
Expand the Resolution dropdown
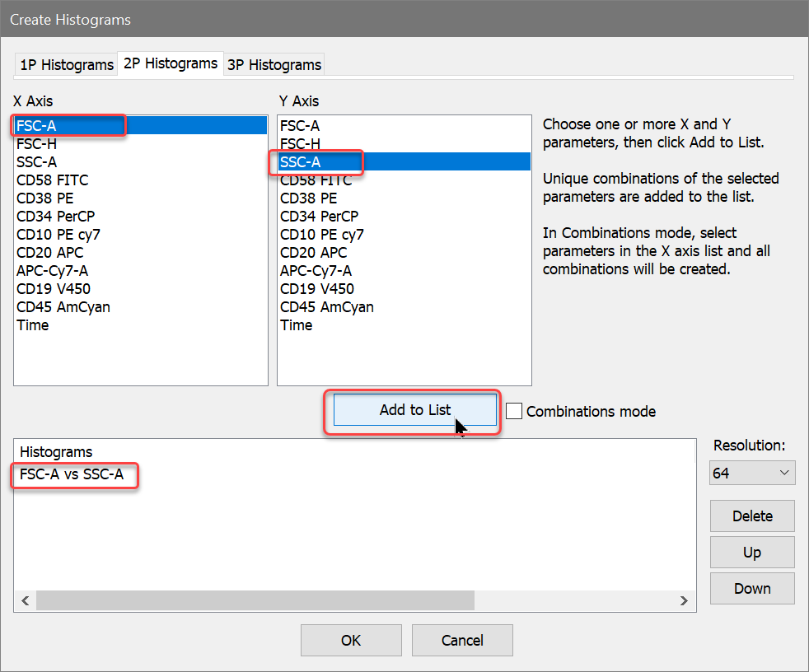(751, 474)
